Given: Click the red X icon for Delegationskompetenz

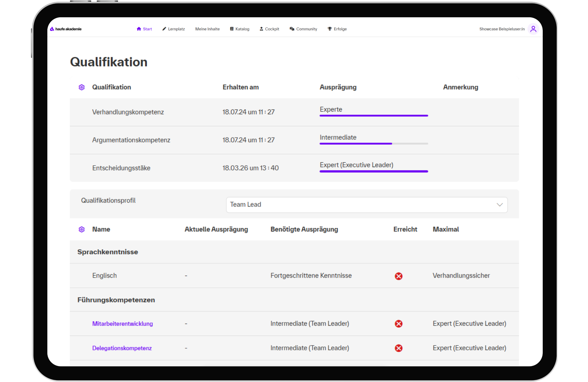Looking at the screenshot, I should [399, 348].
